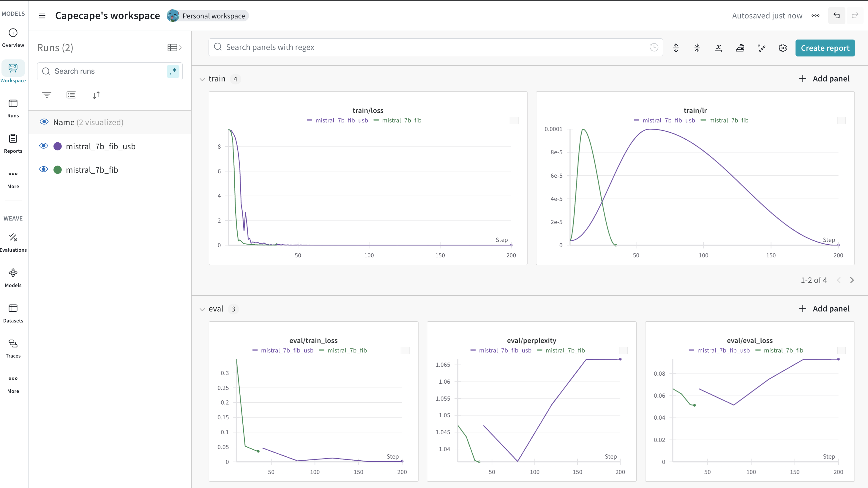
Task: Click the sort runs arrows icon
Action: click(96, 95)
